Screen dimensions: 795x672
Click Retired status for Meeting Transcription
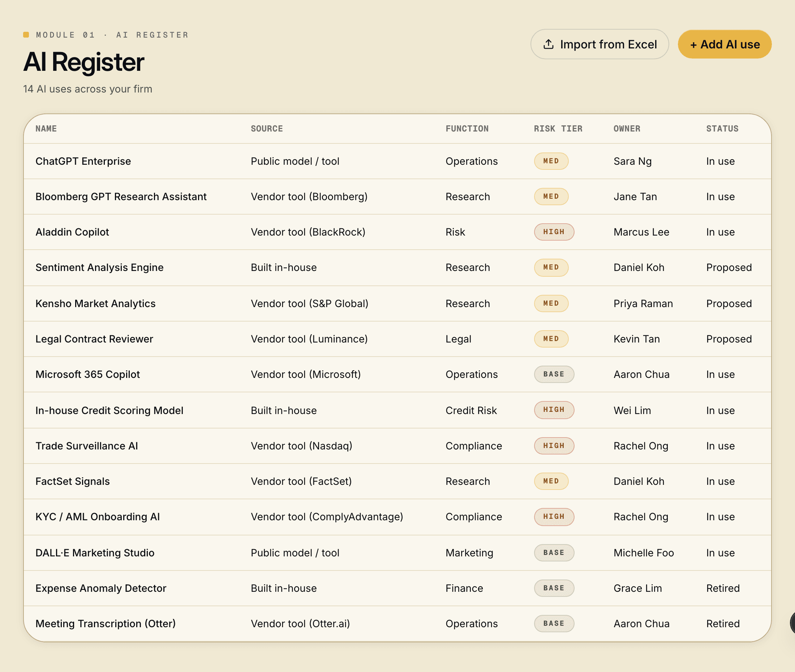[x=723, y=624]
